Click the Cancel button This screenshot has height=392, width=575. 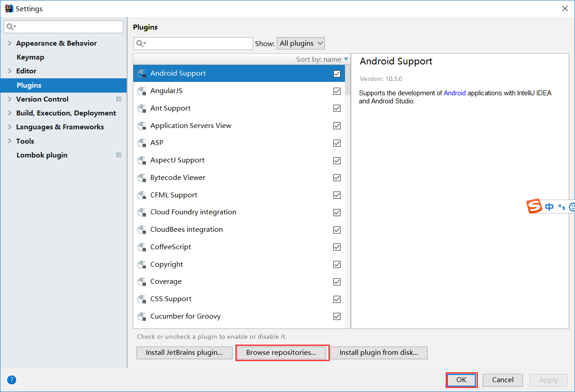[503, 380]
